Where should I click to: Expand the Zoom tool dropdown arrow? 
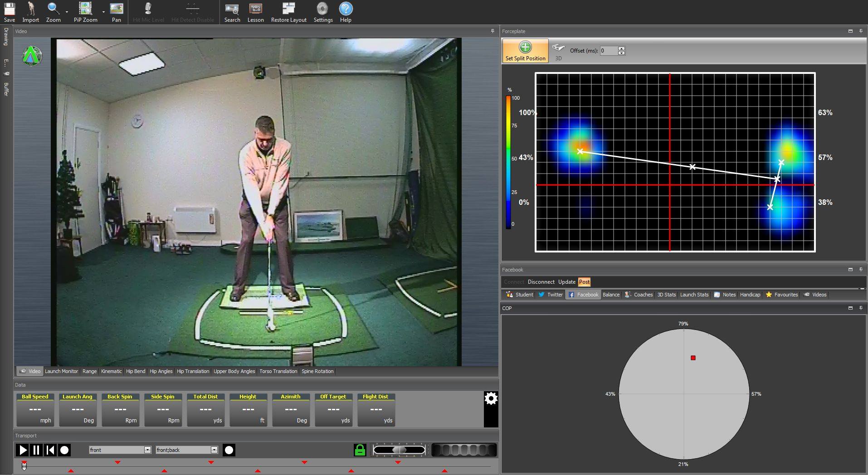click(x=67, y=12)
